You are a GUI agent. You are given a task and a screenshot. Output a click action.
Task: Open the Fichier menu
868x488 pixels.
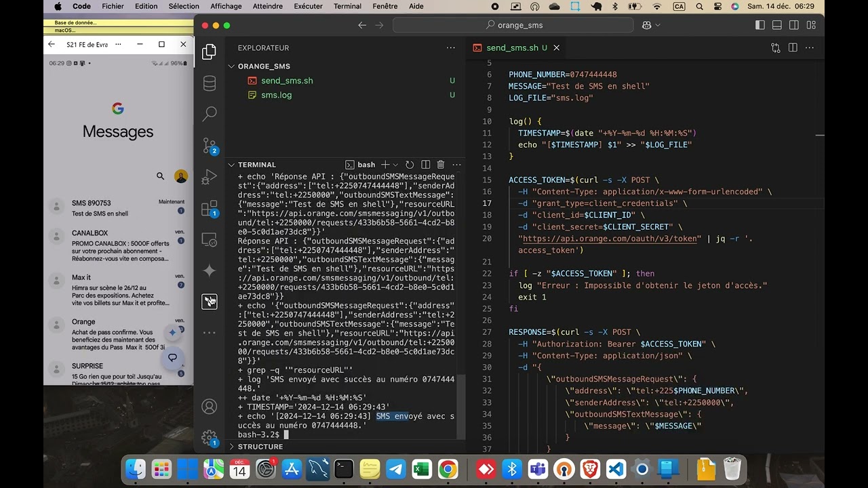pyautogui.click(x=113, y=6)
